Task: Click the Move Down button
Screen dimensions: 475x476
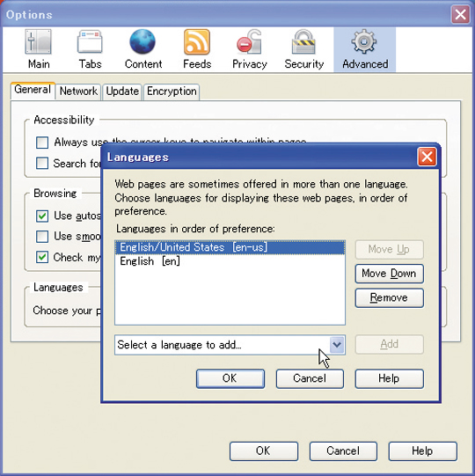Action: click(x=389, y=274)
